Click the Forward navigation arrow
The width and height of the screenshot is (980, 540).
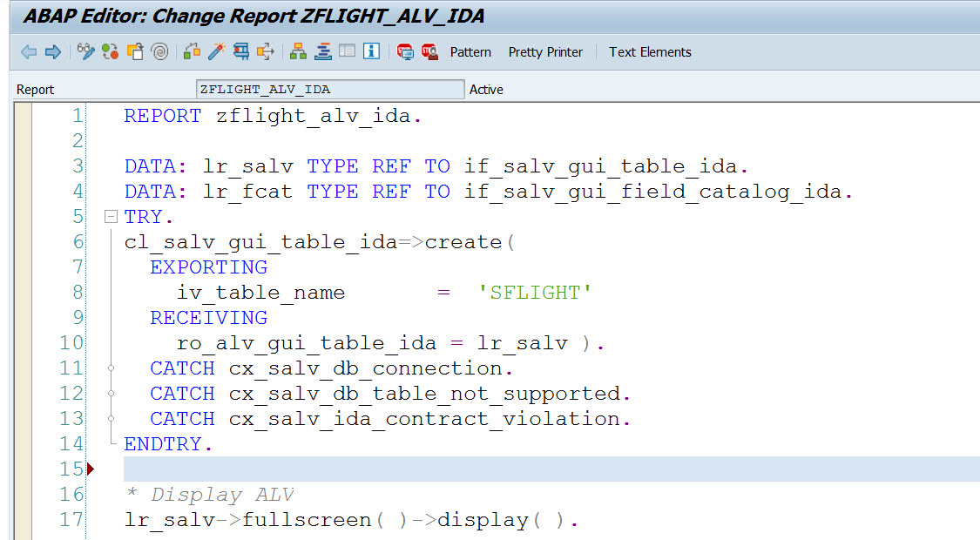(x=53, y=51)
